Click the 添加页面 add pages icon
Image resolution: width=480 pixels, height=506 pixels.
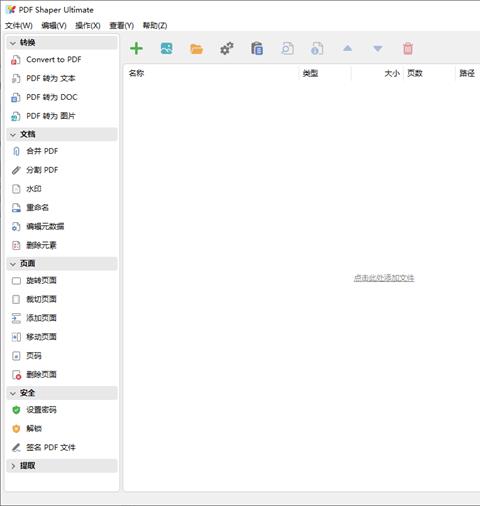point(16,318)
